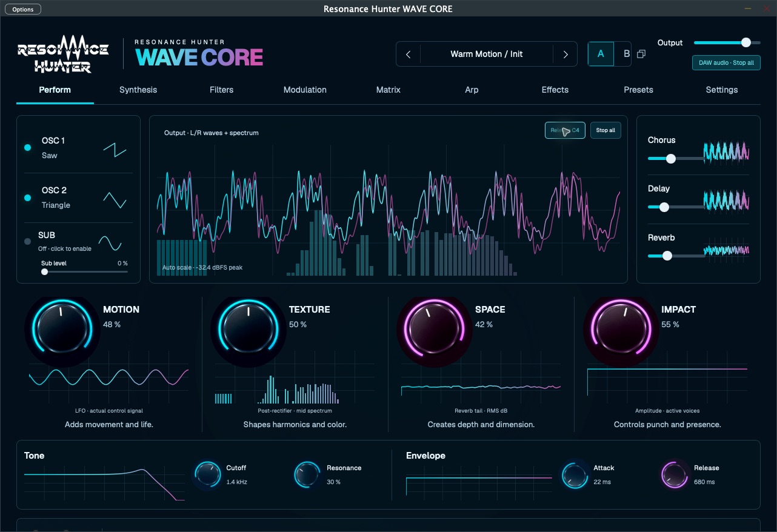Click the MOTION LFO signal graph
The image size is (777, 532).
coord(109,377)
